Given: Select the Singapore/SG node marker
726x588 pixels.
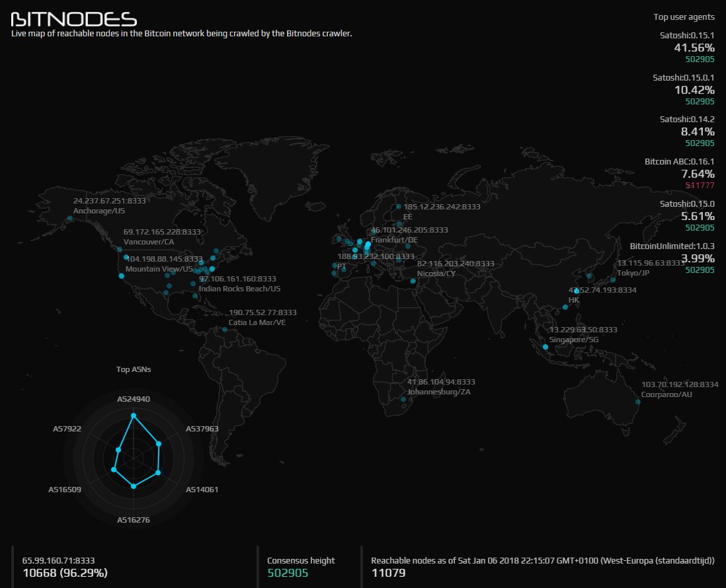Looking at the screenshot, I should [545, 346].
